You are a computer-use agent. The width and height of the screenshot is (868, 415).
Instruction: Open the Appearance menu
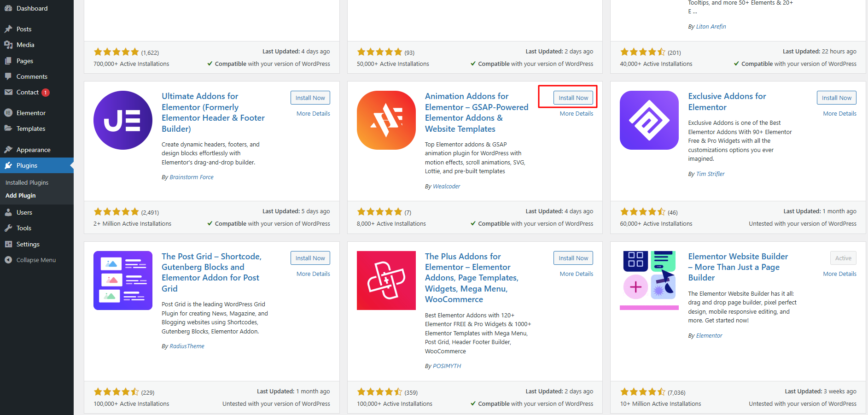(x=37, y=150)
